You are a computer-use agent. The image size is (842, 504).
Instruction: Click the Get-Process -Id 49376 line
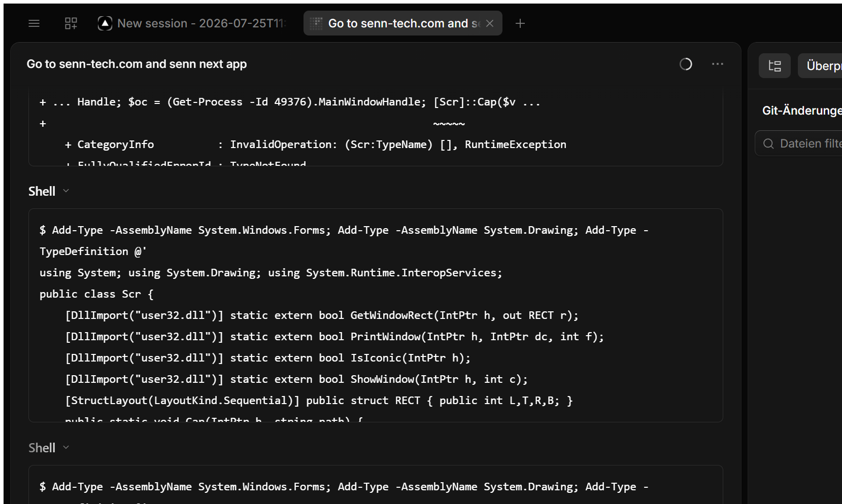click(x=290, y=102)
